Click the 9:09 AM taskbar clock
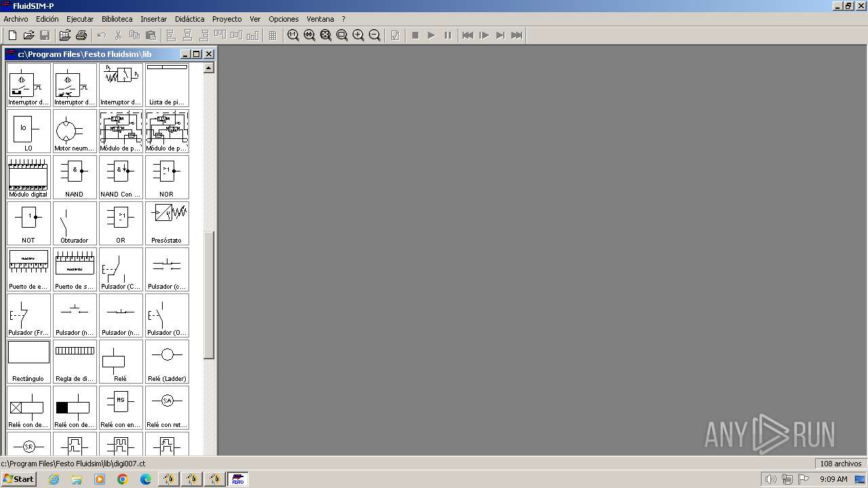 coord(833,479)
